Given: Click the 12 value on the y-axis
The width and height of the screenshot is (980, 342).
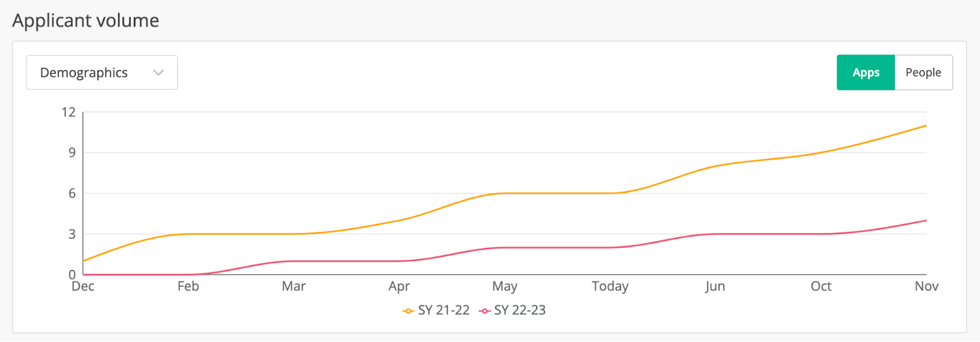Looking at the screenshot, I should pos(69,112).
